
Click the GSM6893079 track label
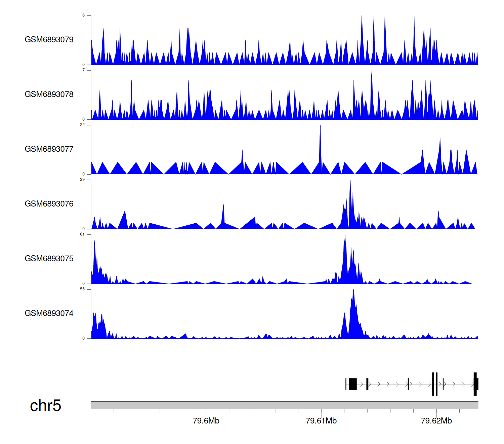[49, 40]
